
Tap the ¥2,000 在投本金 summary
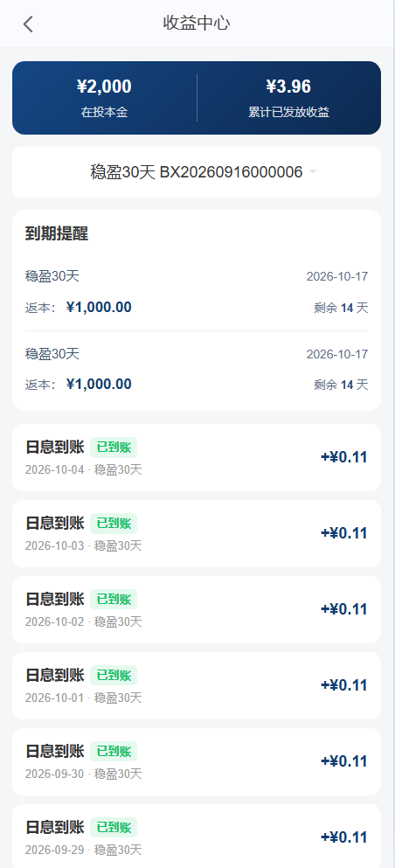105,97
